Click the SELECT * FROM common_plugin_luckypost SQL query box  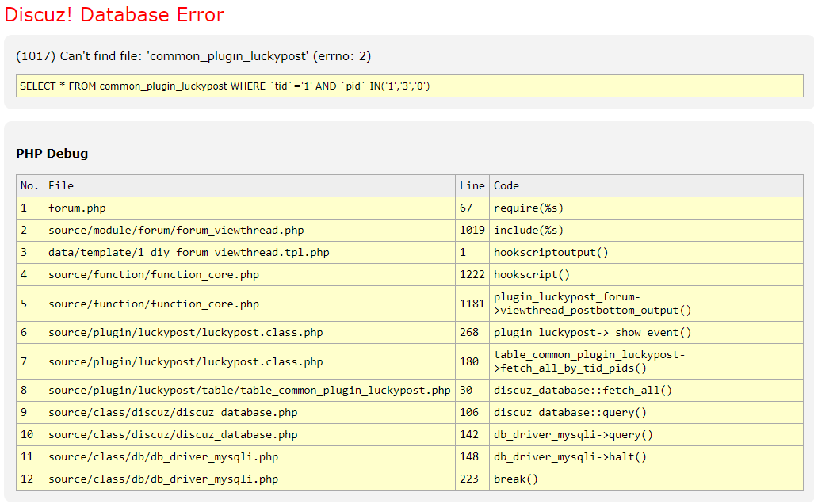tap(410, 86)
